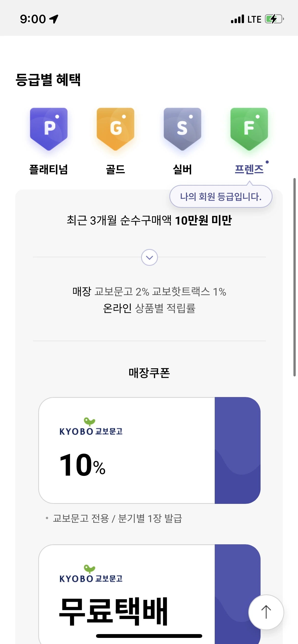Select the purple Platinum P badge icon

(x=49, y=129)
